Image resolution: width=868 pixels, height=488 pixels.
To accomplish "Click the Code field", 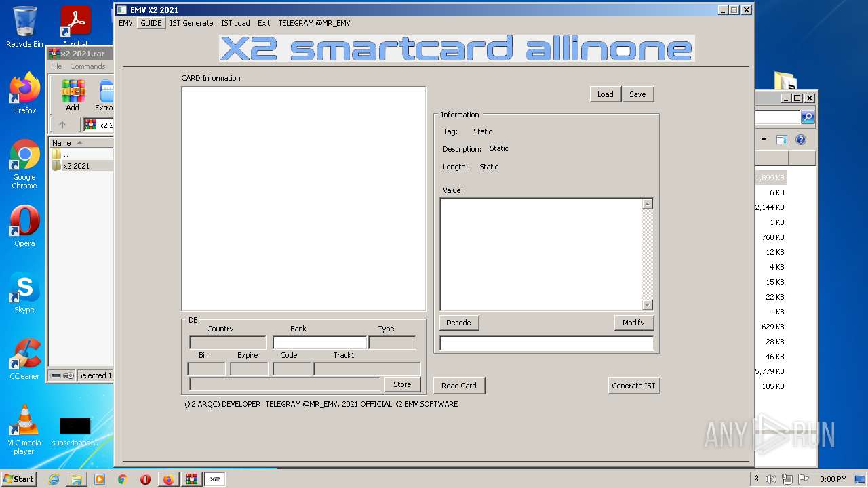I will click(292, 369).
